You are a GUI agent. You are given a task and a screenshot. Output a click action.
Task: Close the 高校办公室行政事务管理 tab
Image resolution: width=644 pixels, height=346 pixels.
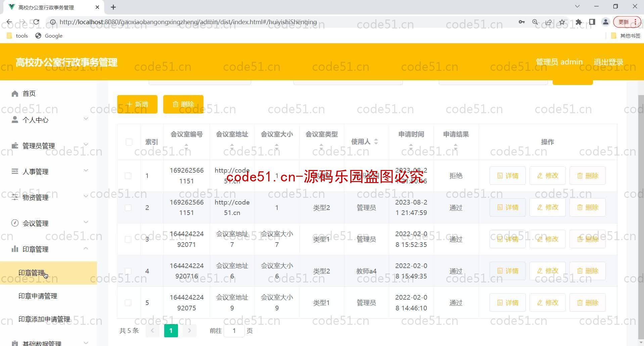pos(97,7)
